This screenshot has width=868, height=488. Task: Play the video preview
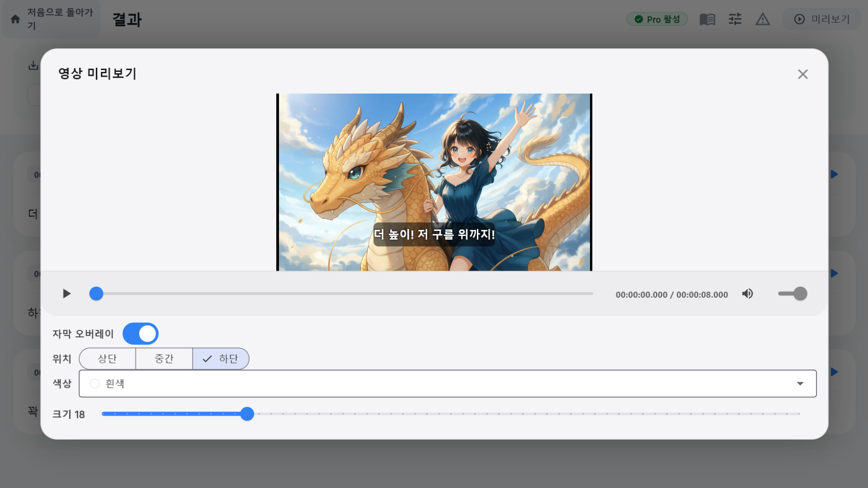pos(66,294)
